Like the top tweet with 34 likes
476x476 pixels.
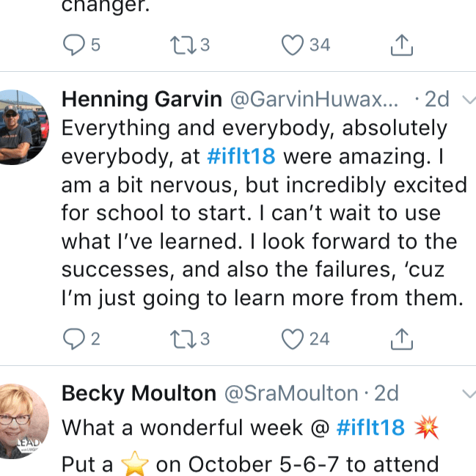point(293,45)
